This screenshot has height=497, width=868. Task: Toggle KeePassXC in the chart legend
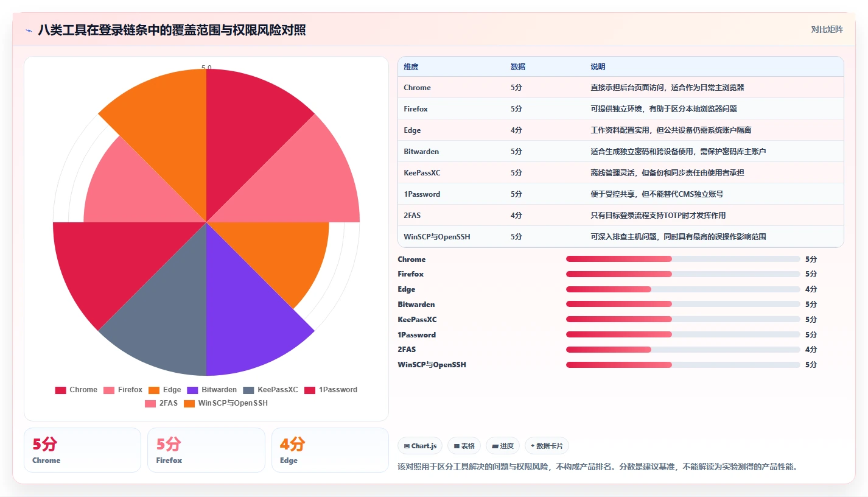click(270, 390)
